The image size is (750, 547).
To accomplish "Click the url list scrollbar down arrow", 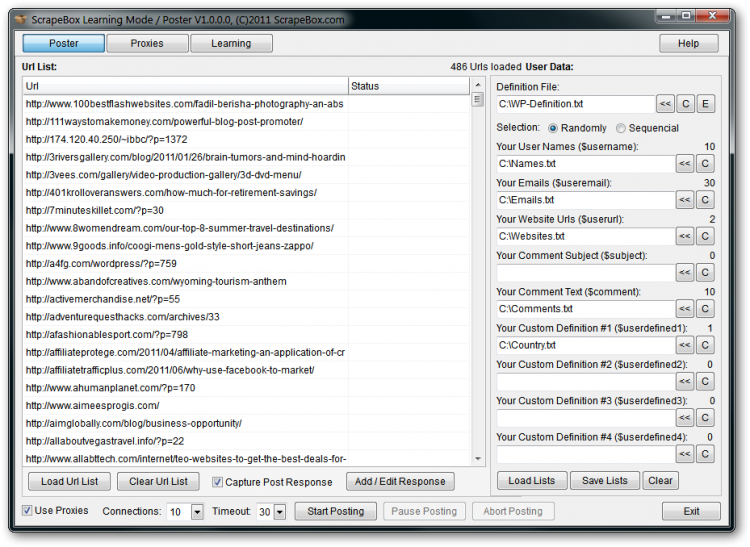I will coord(478,459).
